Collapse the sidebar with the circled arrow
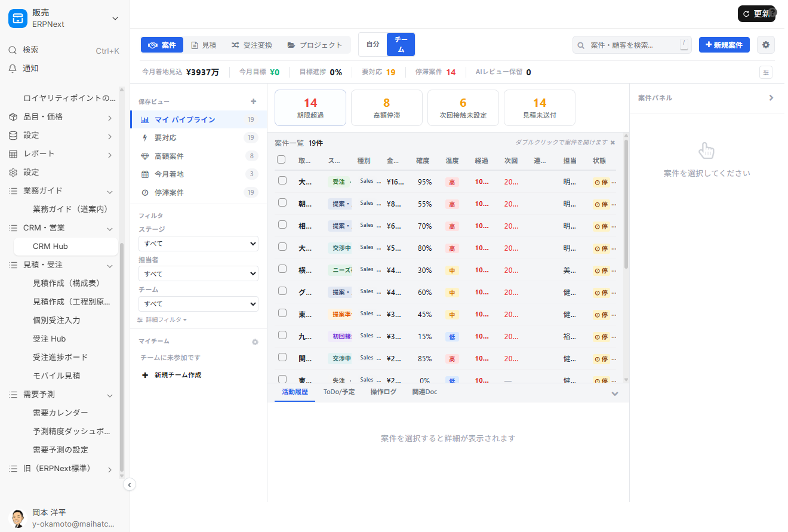Screen dimensions: 788x532 (129, 485)
